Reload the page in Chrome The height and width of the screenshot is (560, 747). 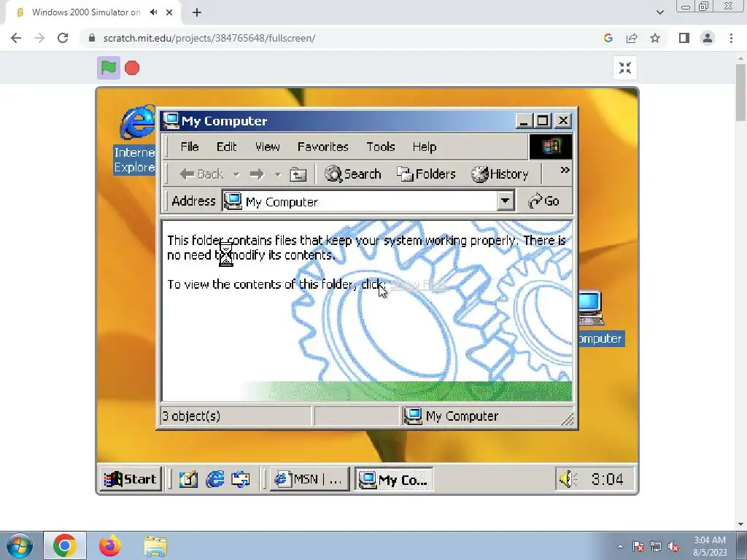(63, 38)
